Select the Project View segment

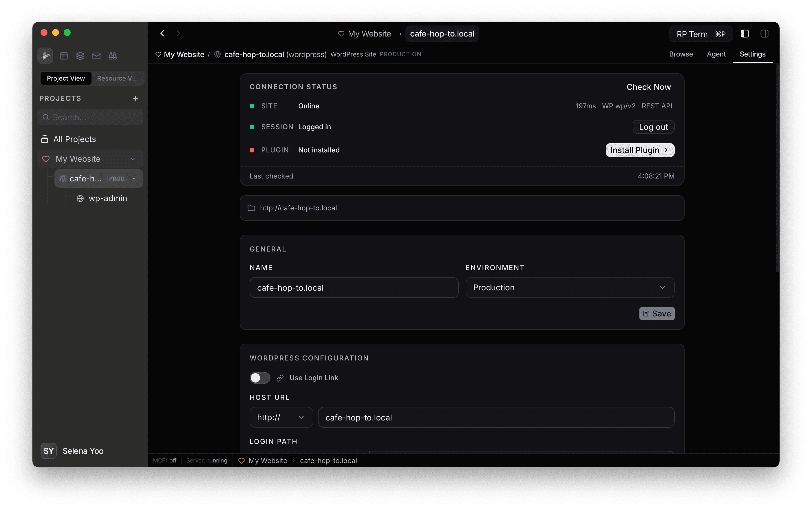pos(66,78)
